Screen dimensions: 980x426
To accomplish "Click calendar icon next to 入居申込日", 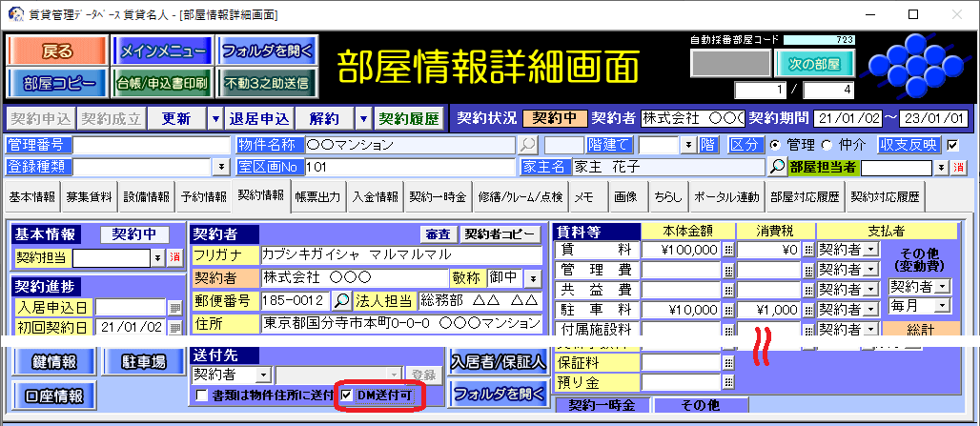I will pos(174,307).
